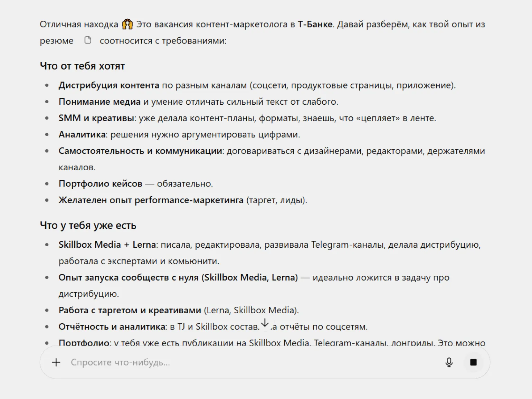The image size is (532, 399).
Task: Click the 'Аналитика' bold bullet text
Action: click(x=82, y=134)
